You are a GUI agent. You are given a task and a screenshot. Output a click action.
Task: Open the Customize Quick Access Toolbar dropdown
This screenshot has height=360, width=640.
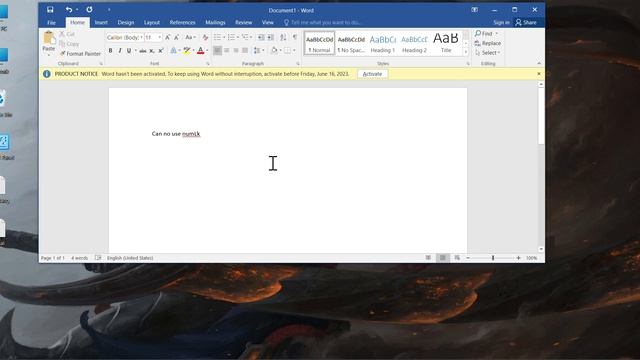tap(109, 10)
